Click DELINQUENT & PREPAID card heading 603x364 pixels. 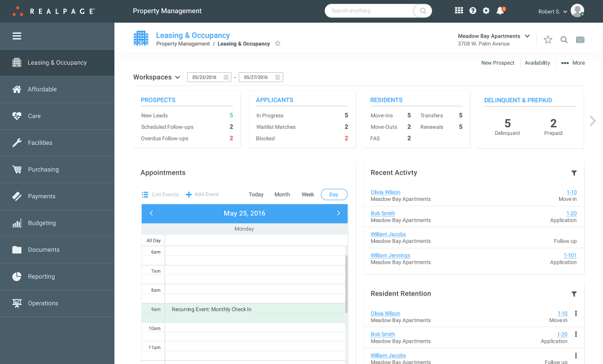518,100
